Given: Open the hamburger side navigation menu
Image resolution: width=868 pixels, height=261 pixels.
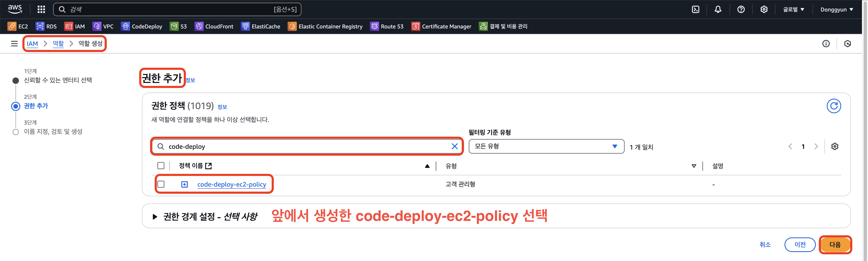Looking at the screenshot, I should 14,44.
